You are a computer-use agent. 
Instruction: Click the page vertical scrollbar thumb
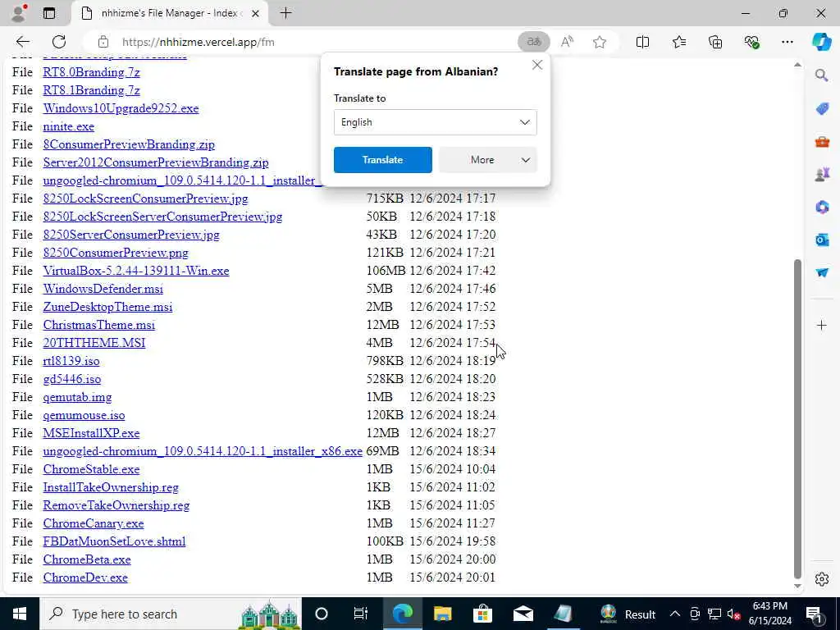(x=797, y=419)
